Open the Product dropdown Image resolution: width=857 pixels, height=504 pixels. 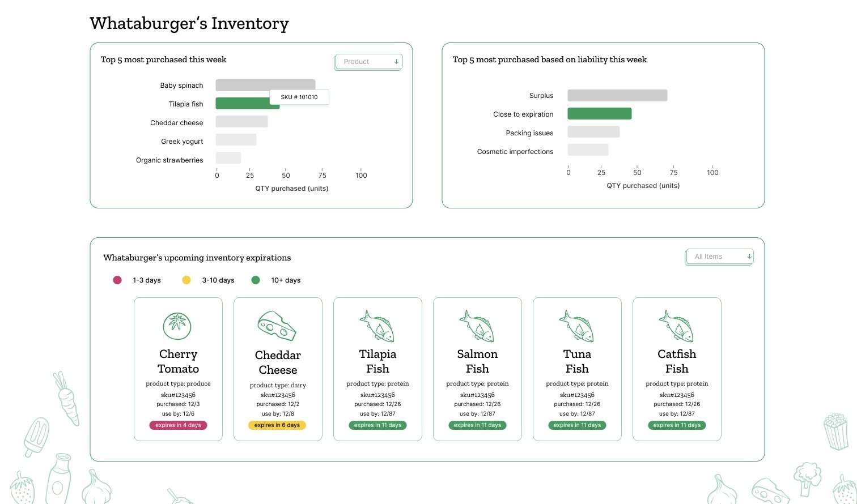pos(369,62)
